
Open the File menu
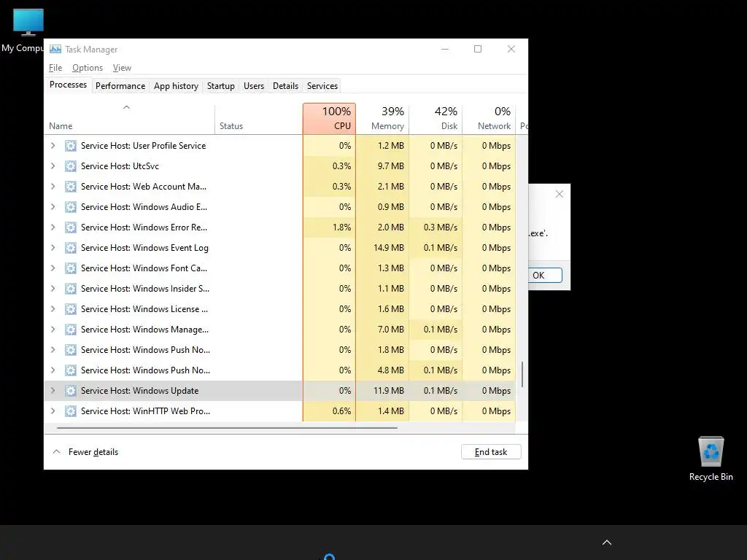click(x=55, y=68)
